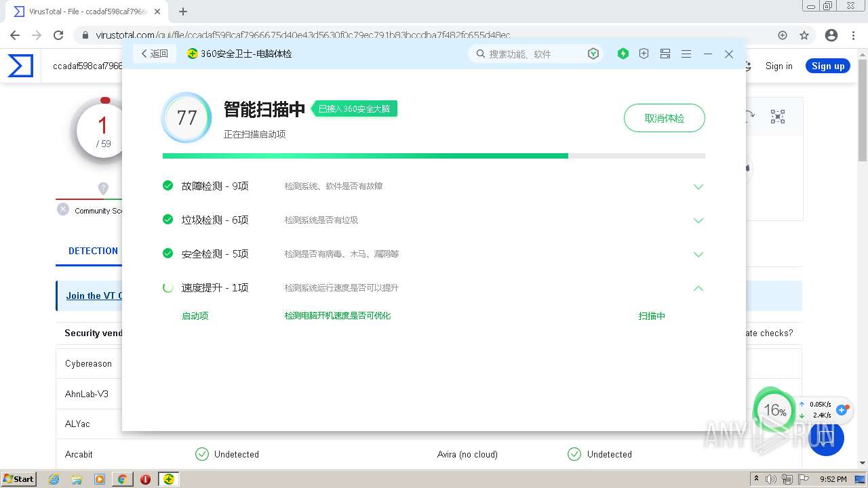Click red Opera icon in taskbar
This screenshot has height=488, width=868.
pos(145,479)
